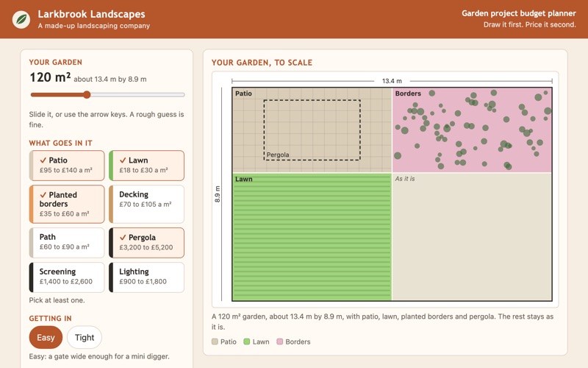Click the dashed Pergola outline in plan
The width and height of the screenshot is (588, 368).
[312, 130]
